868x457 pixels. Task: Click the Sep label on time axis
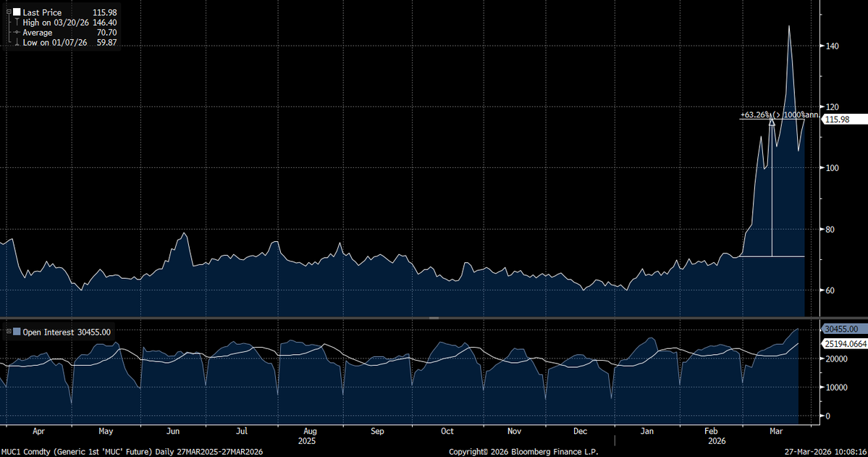[x=377, y=432]
